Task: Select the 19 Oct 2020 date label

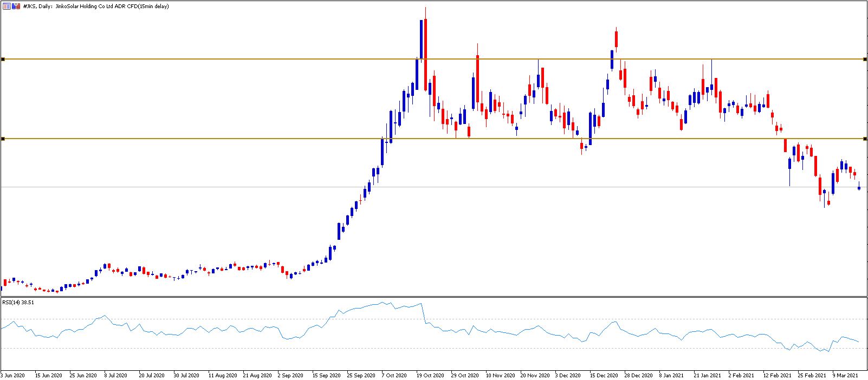Action: pos(430,375)
